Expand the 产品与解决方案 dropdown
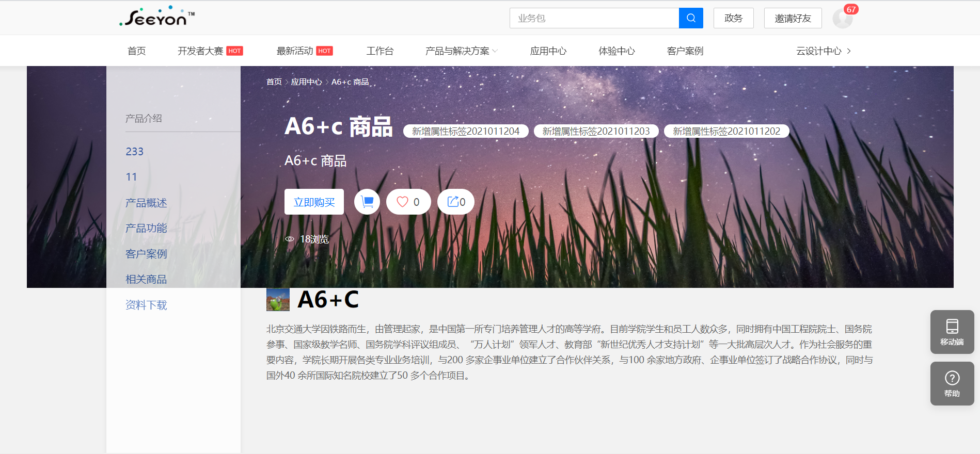 pos(461,51)
